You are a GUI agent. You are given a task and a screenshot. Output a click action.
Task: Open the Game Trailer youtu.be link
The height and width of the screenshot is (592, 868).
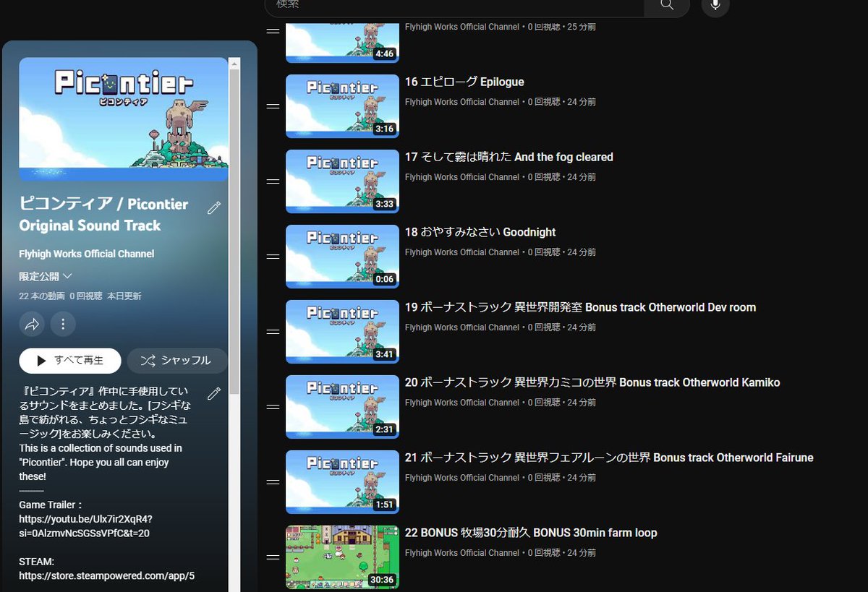(x=85, y=526)
